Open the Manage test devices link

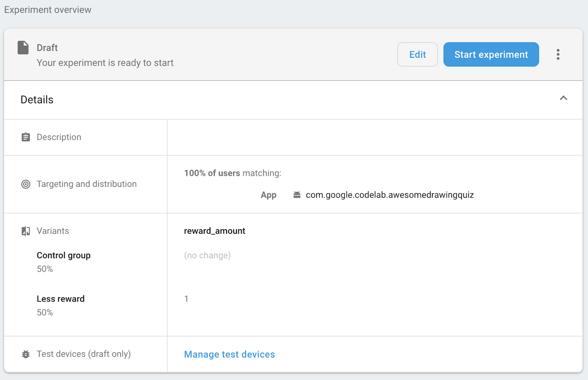click(229, 354)
